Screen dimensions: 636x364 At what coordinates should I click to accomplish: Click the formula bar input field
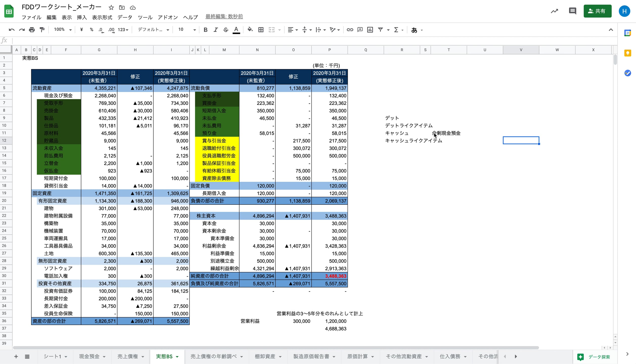tap(303, 40)
